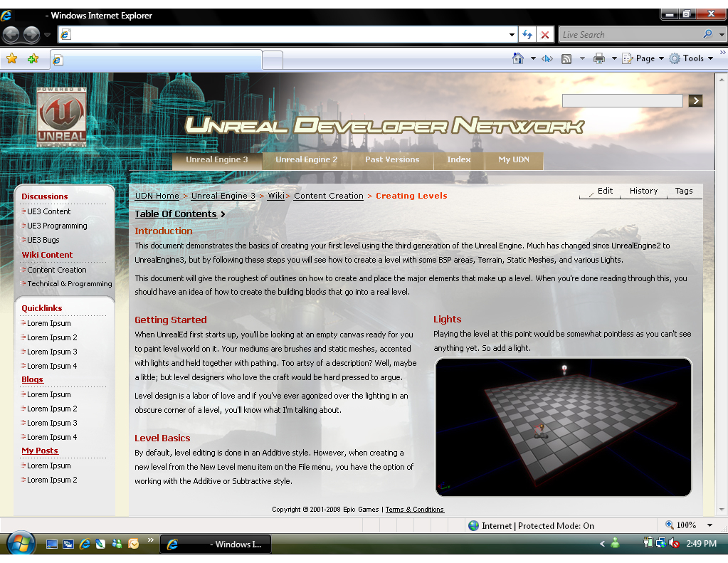The image size is (728, 563).
Task: Click the UDN site search text box
Action: (622, 101)
